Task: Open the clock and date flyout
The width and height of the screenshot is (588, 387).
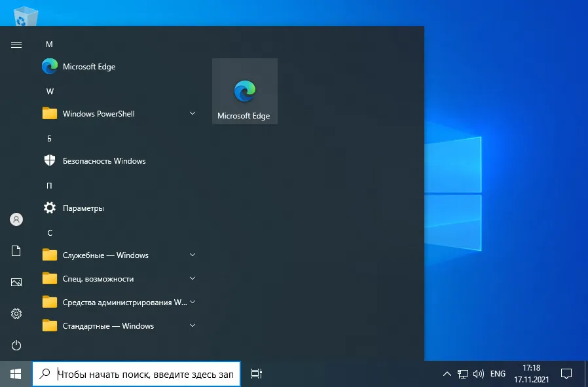Action: click(532, 374)
